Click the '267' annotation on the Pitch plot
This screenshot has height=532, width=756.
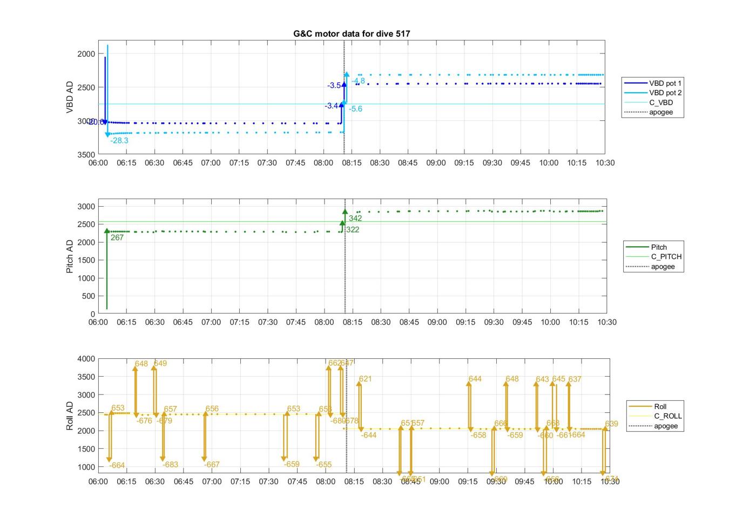[x=117, y=237]
